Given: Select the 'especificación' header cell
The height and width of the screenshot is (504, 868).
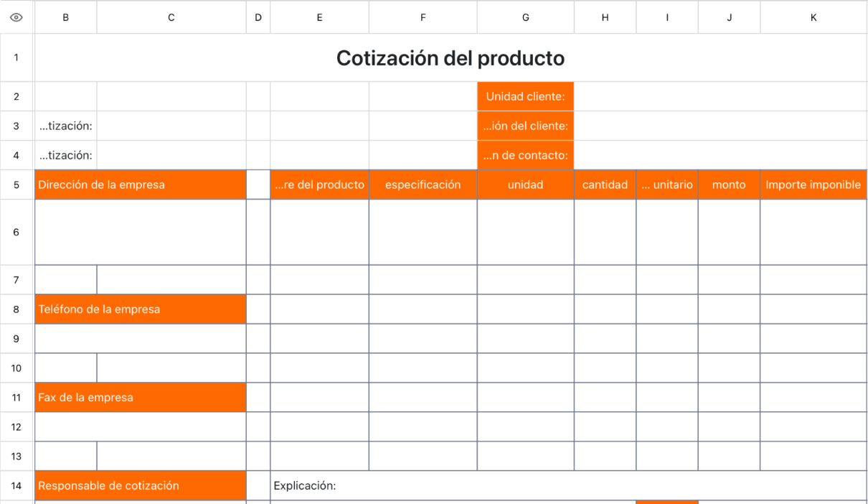Looking at the screenshot, I should click(x=423, y=185).
